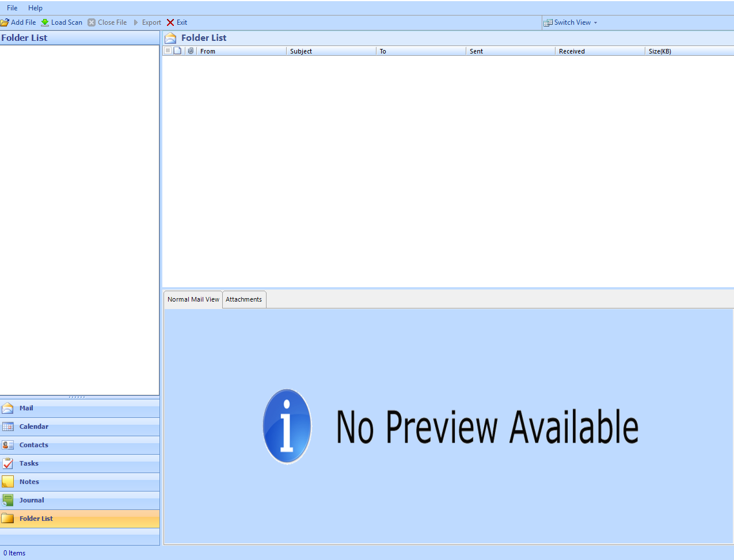
Task: Click the Close File toolbar icon
Action: coord(92,22)
